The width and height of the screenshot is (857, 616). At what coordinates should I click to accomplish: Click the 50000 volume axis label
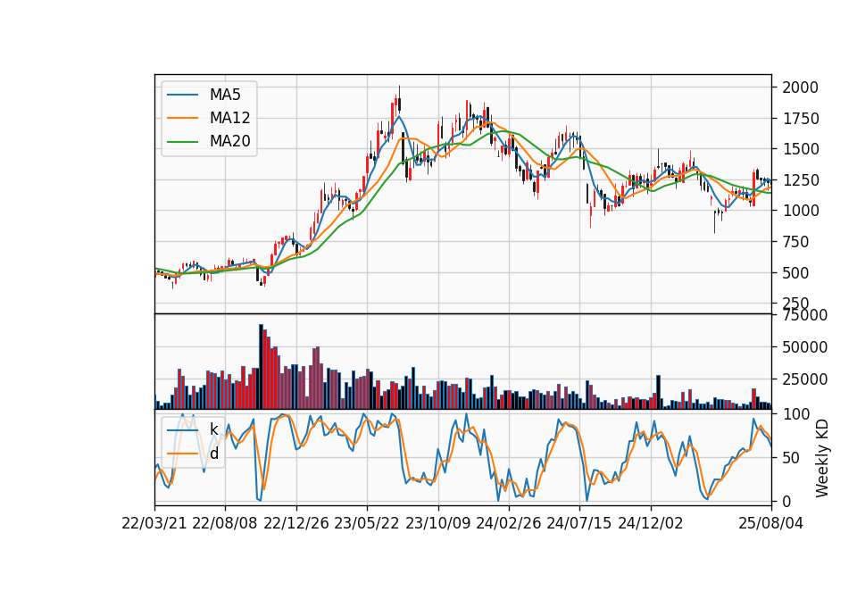805,347
